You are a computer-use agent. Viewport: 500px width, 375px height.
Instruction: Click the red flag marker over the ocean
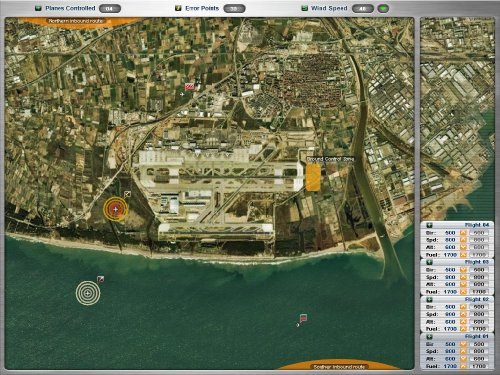pos(303,317)
